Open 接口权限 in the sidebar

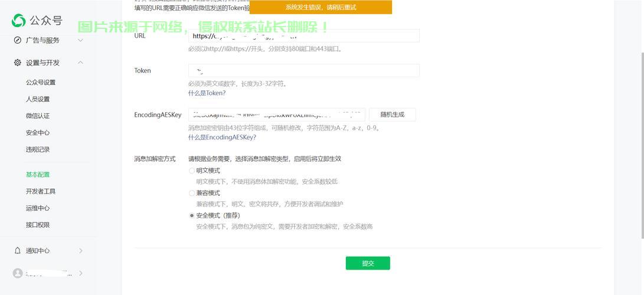point(38,225)
